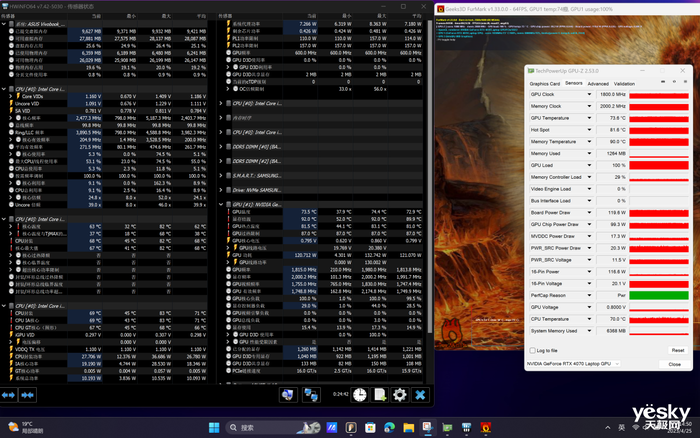This screenshot has width=700, height=438.
Task: Click HWiNFO expand columns arrows icon
Action: coord(8,395)
